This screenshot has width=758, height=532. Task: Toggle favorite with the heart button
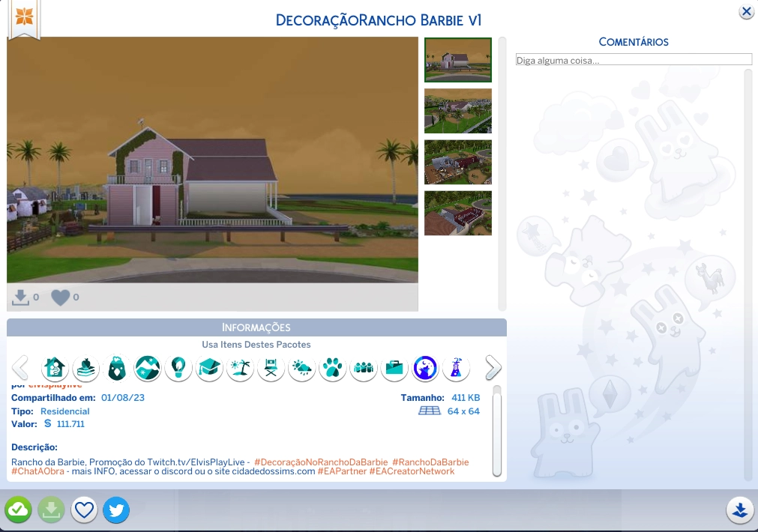85,510
